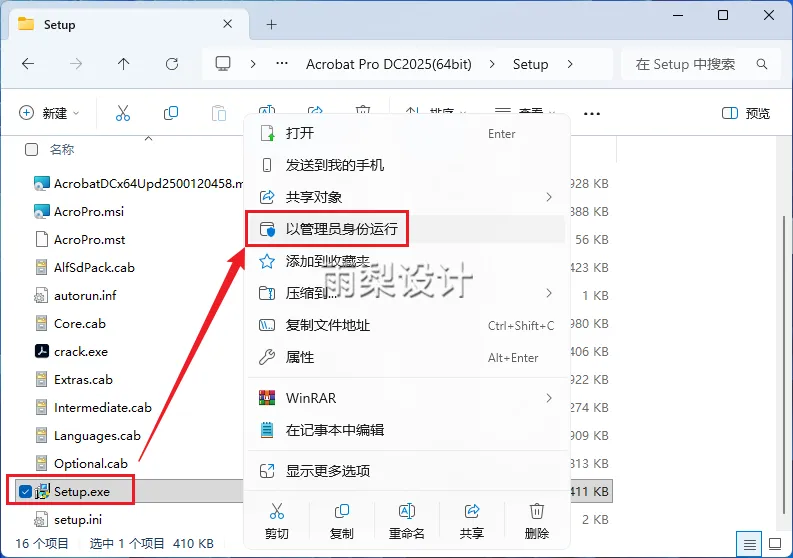Open the 压缩到 submenu
Image resolution: width=793 pixels, height=558 pixels.
click(407, 293)
